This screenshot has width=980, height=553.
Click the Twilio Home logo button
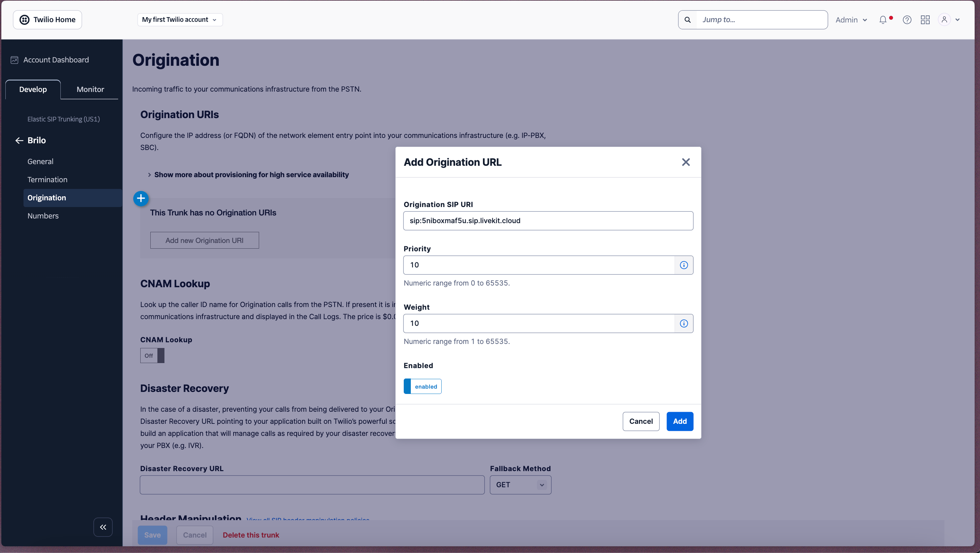tap(48, 20)
